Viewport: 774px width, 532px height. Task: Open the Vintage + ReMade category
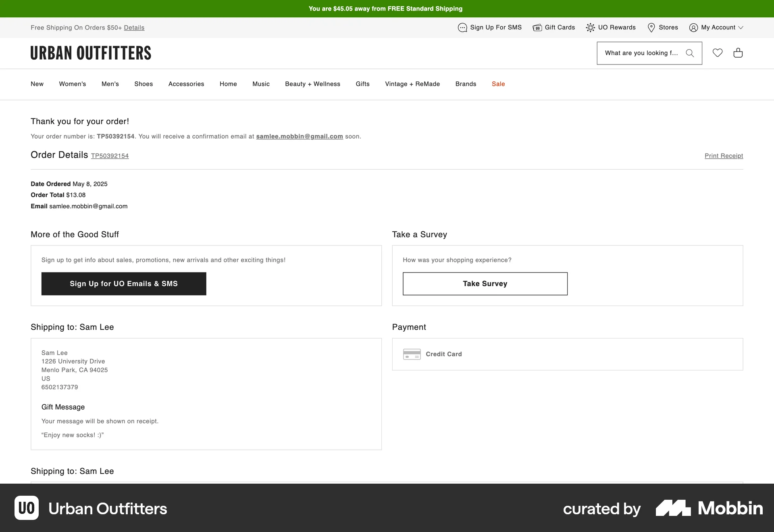click(412, 84)
